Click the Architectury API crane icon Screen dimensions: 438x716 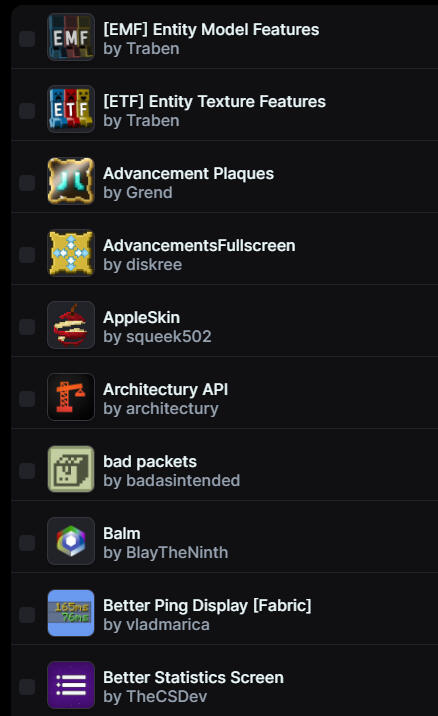coord(71,397)
